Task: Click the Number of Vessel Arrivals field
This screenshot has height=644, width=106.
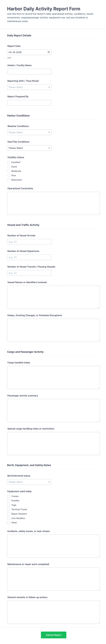Action: point(29,242)
